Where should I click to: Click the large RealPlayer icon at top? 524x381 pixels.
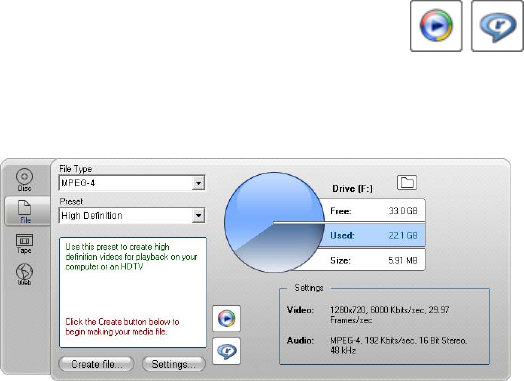497,26
